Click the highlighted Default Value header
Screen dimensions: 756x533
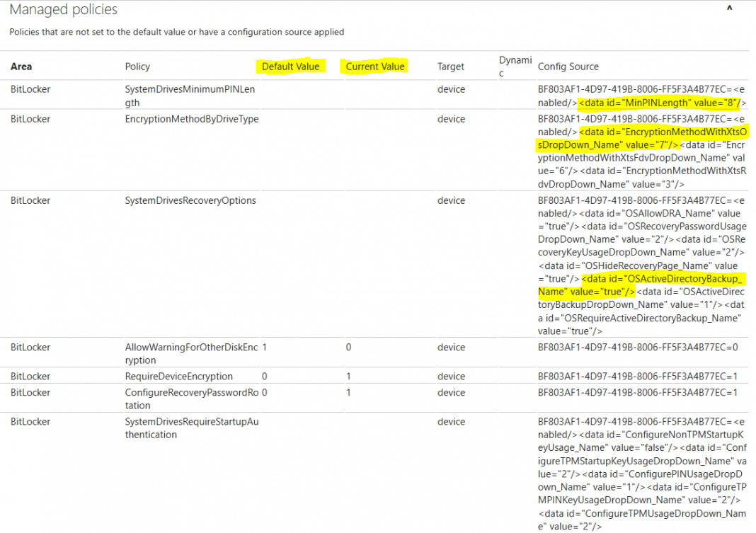291,66
